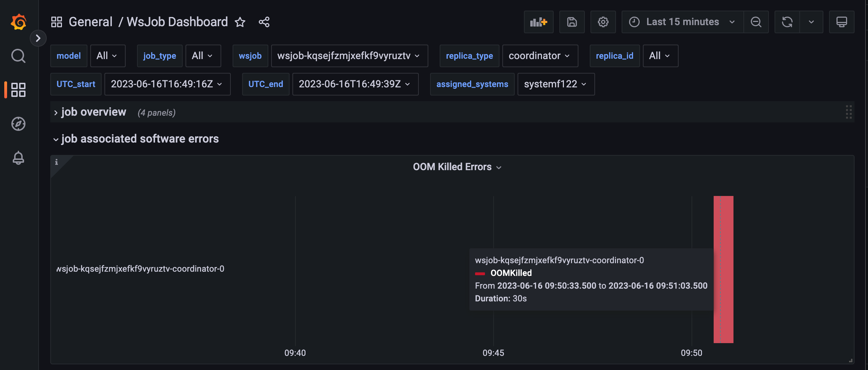Save the dashboard
The width and height of the screenshot is (868, 370).
(x=572, y=22)
